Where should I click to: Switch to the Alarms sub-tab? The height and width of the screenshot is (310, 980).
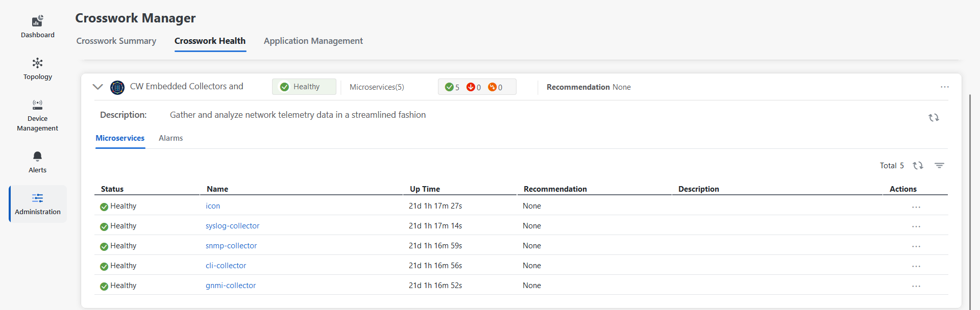click(170, 138)
